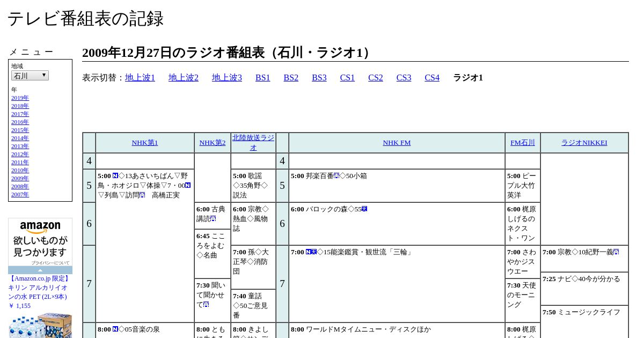
Task: Open the 2017年 archive link
Action: pos(20,114)
